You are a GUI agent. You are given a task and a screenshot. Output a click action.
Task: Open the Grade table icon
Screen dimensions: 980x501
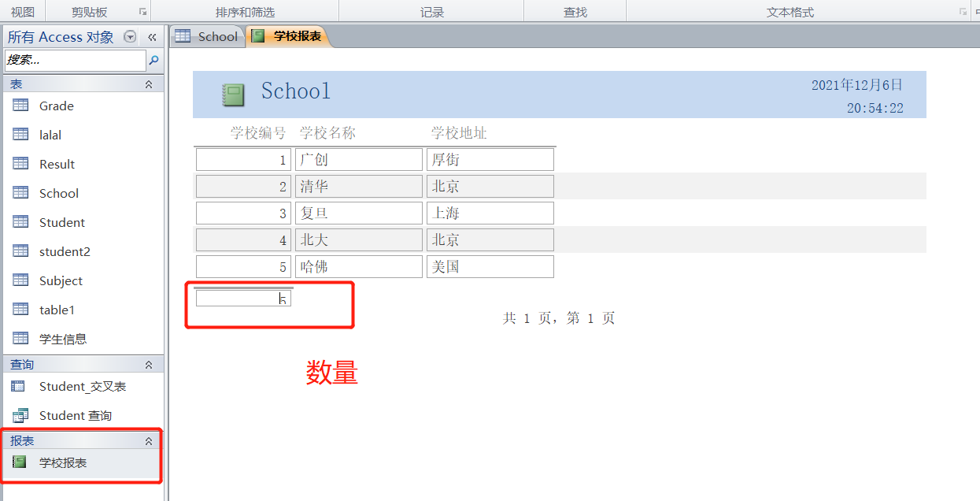click(x=20, y=106)
